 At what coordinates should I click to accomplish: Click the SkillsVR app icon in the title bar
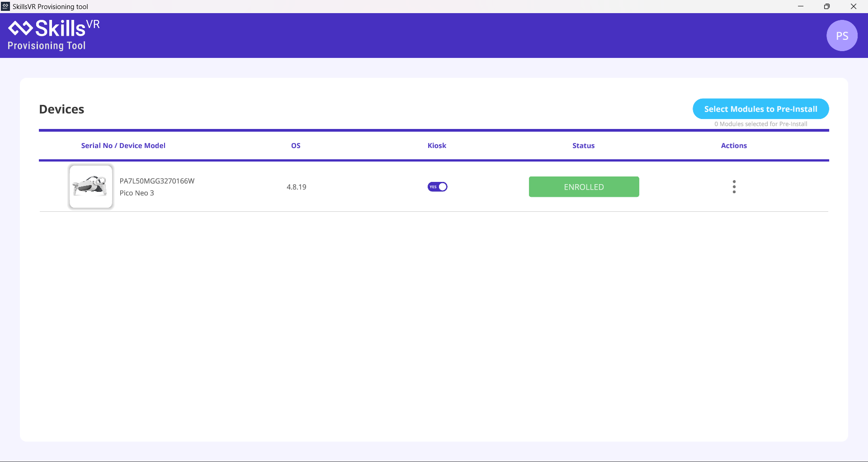[5, 6]
